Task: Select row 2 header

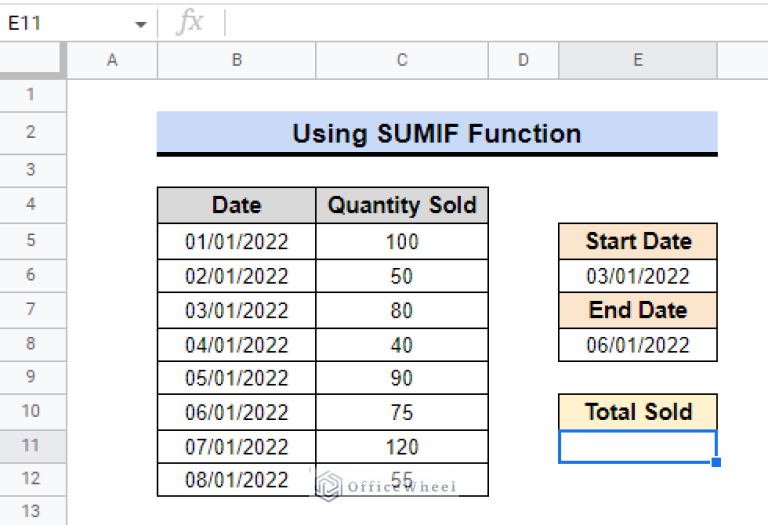Action: click(x=32, y=133)
